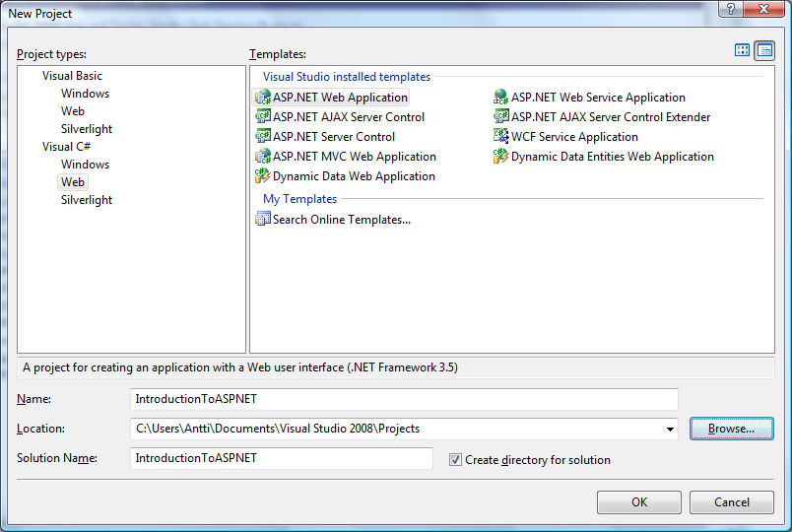Viewport: 792px width, 532px height.
Task: Open the Location path dropdown arrow
Action: point(670,429)
